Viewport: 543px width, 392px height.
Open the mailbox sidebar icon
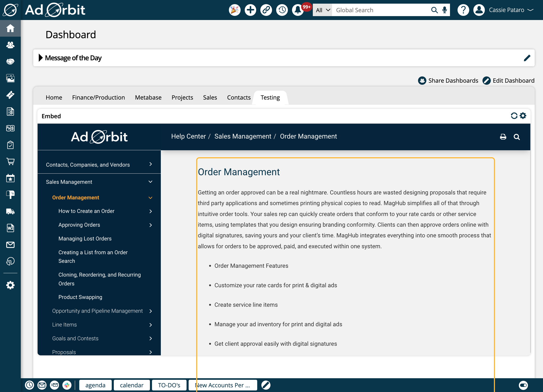pyautogui.click(x=10, y=195)
